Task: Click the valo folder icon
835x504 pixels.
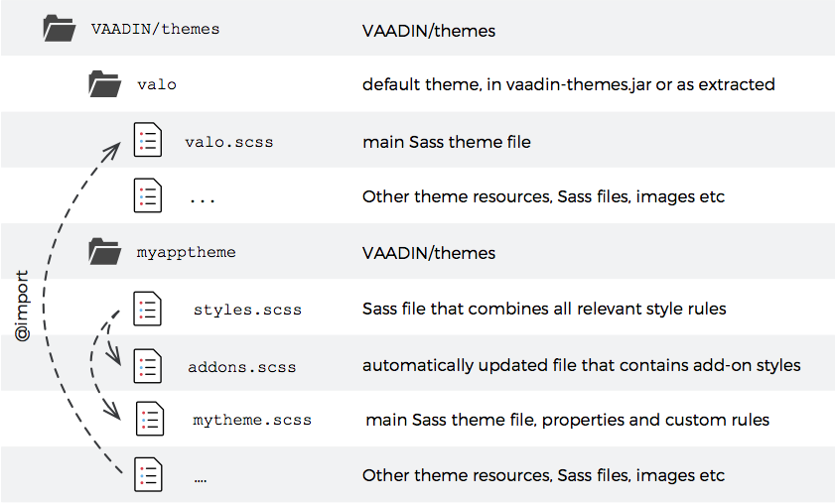Action: point(104,84)
